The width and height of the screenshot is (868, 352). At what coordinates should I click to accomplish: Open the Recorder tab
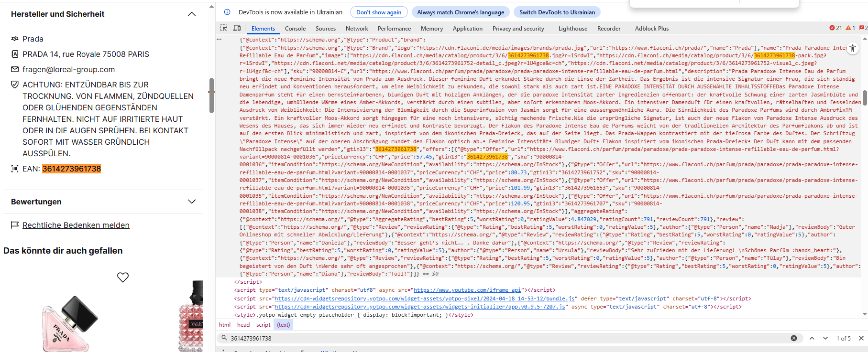609,29
